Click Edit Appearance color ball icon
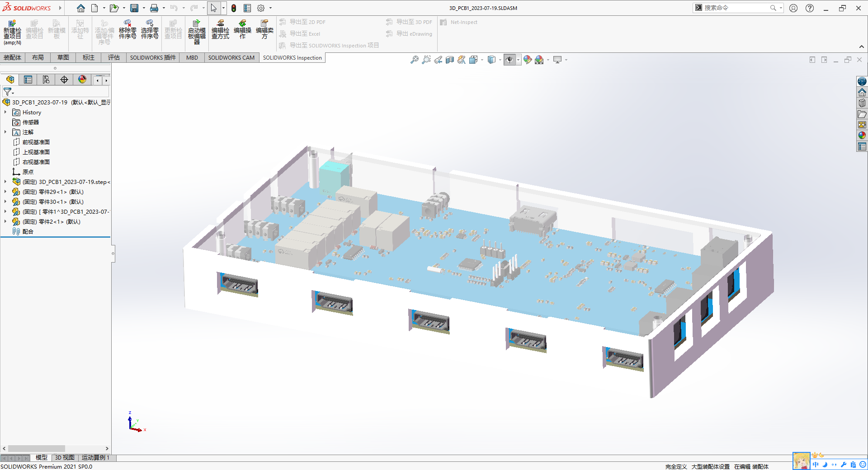Viewport: 868px width, 470px height. pyautogui.click(x=527, y=60)
